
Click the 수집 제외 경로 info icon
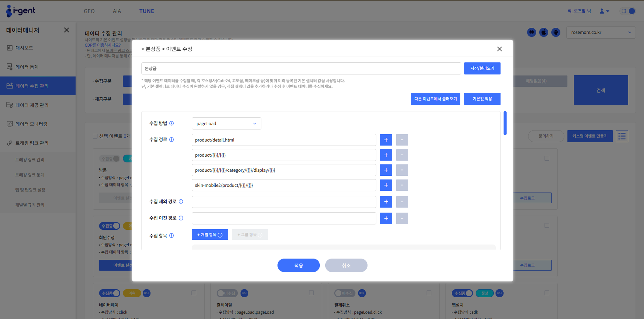[x=181, y=201]
